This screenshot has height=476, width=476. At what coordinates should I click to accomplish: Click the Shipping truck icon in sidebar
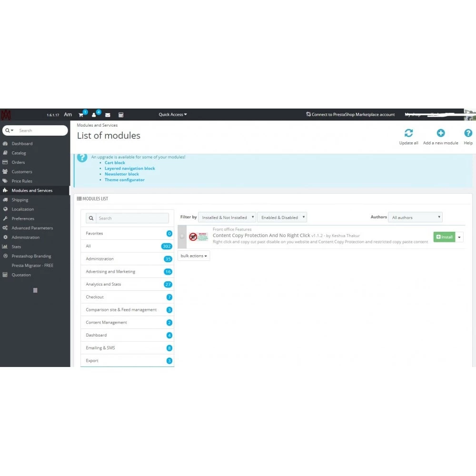coord(5,200)
